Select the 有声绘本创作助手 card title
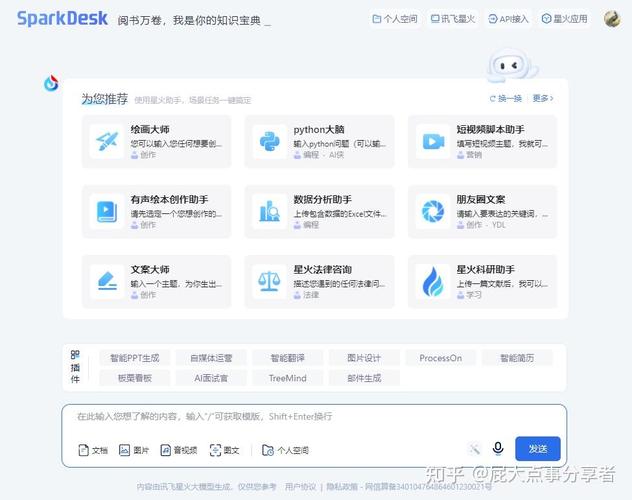This screenshot has height=500, width=632. (169, 199)
